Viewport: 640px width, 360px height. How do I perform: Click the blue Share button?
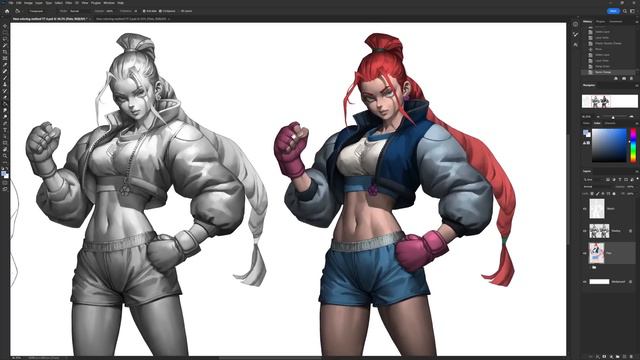[613, 11]
